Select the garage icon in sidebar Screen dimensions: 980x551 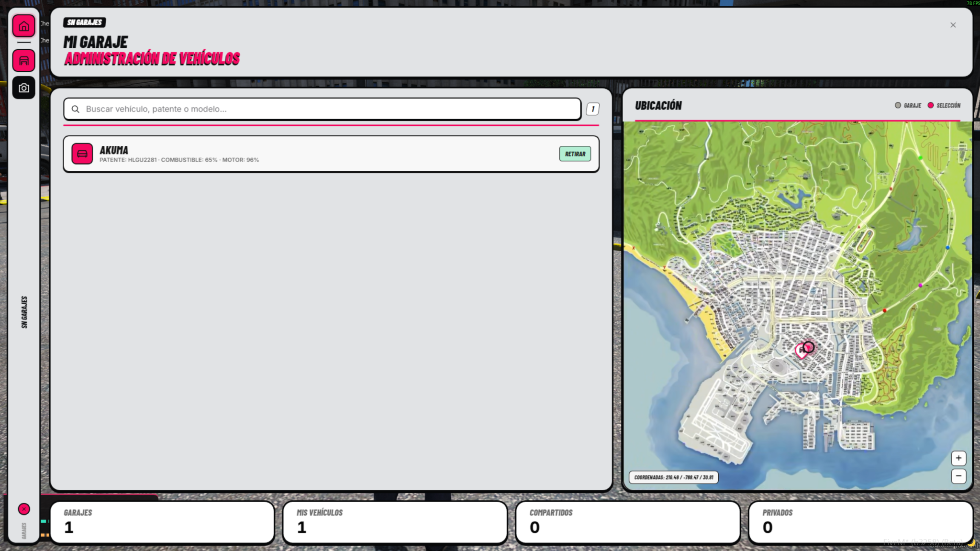23,61
